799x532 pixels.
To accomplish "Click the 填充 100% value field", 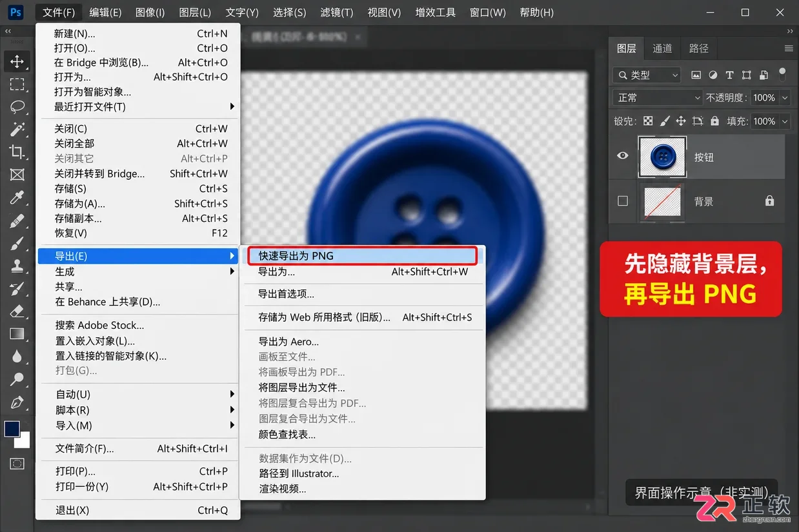I will point(764,121).
